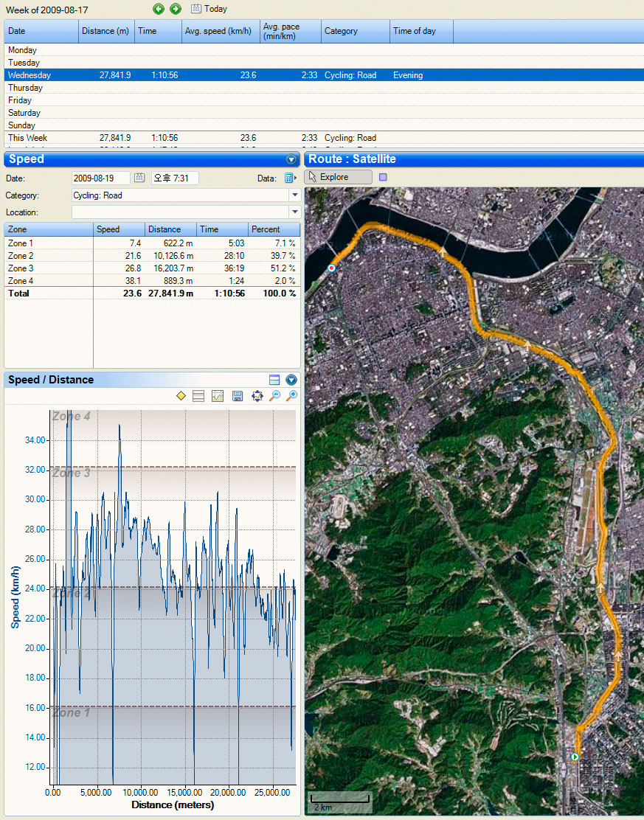
Task: Click the Today button
Action: coord(210,9)
